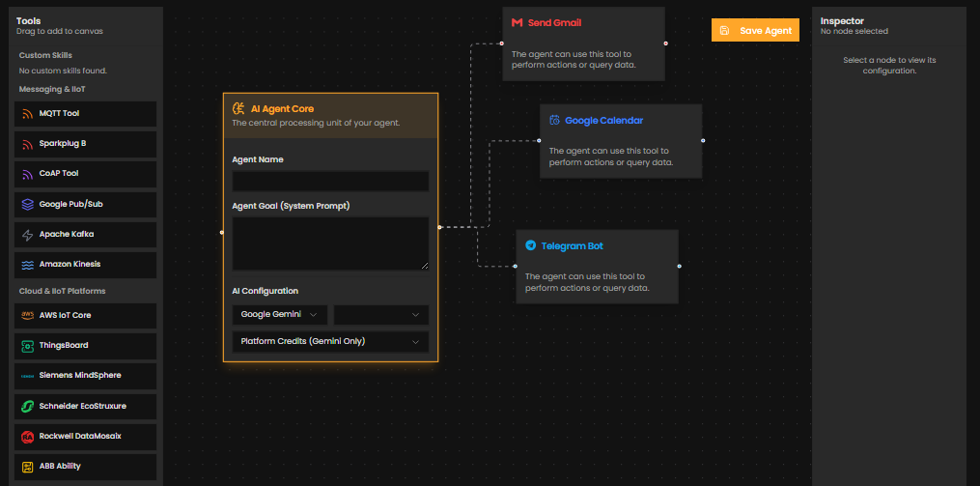Click the Inspector panel title
Viewport: 980px width, 486px height.
(x=842, y=21)
